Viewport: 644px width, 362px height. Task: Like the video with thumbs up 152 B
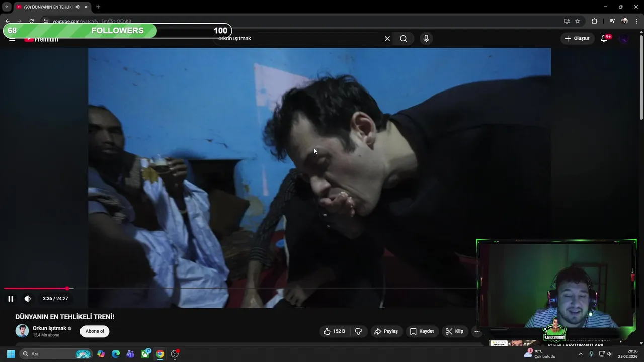pyautogui.click(x=334, y=331)
